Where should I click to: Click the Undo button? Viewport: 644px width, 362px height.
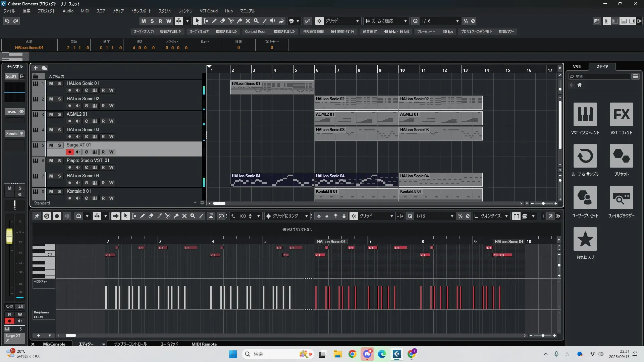(7, 21)
